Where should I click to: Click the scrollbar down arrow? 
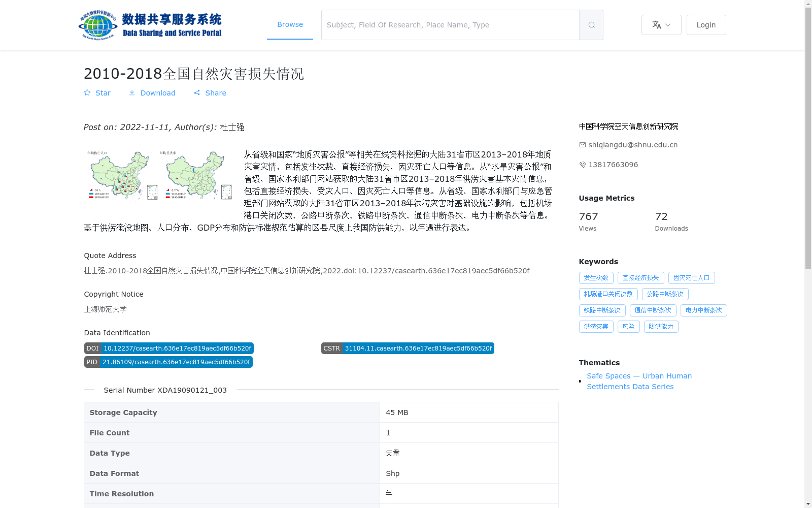click(808, 504)
